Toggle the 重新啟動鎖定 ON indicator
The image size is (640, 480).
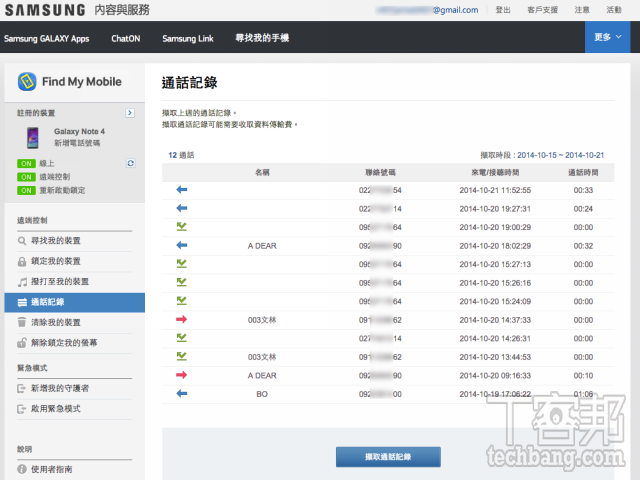(26, 191)
